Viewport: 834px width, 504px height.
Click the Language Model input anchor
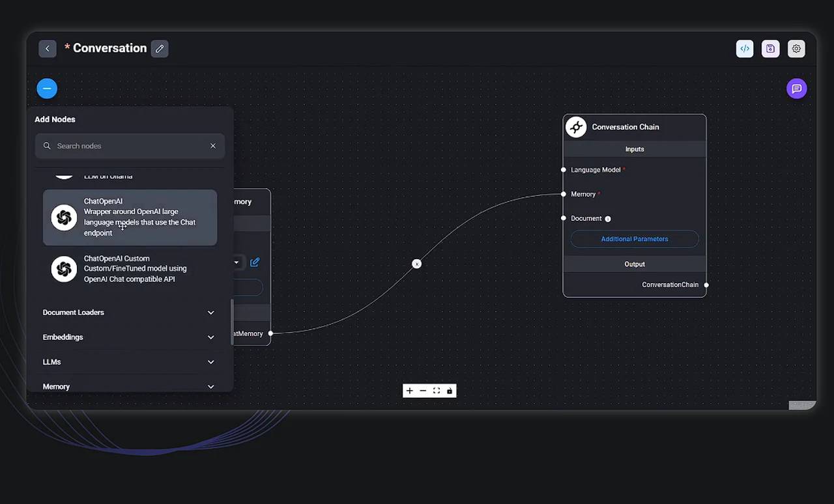(x=564, y=170)
